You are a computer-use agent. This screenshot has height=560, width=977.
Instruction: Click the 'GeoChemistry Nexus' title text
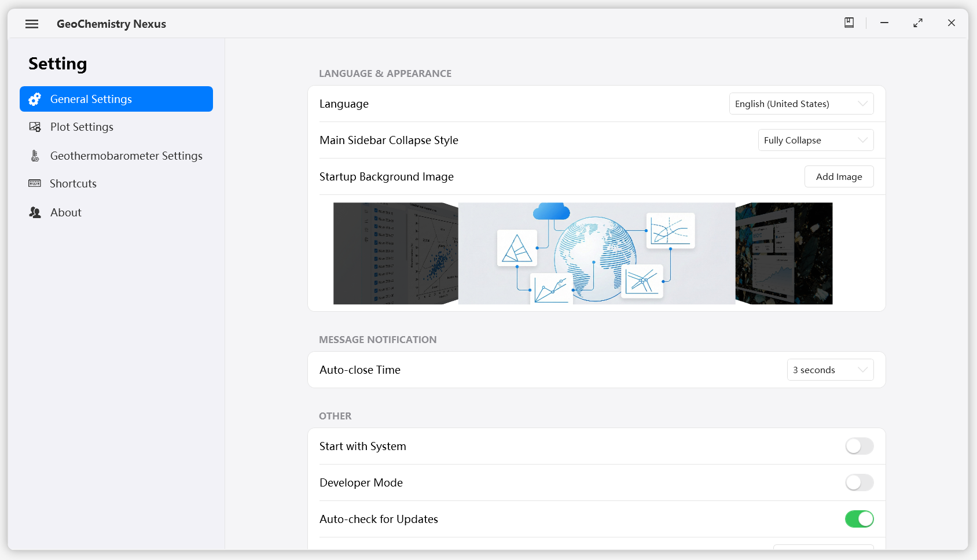point(111,24)
